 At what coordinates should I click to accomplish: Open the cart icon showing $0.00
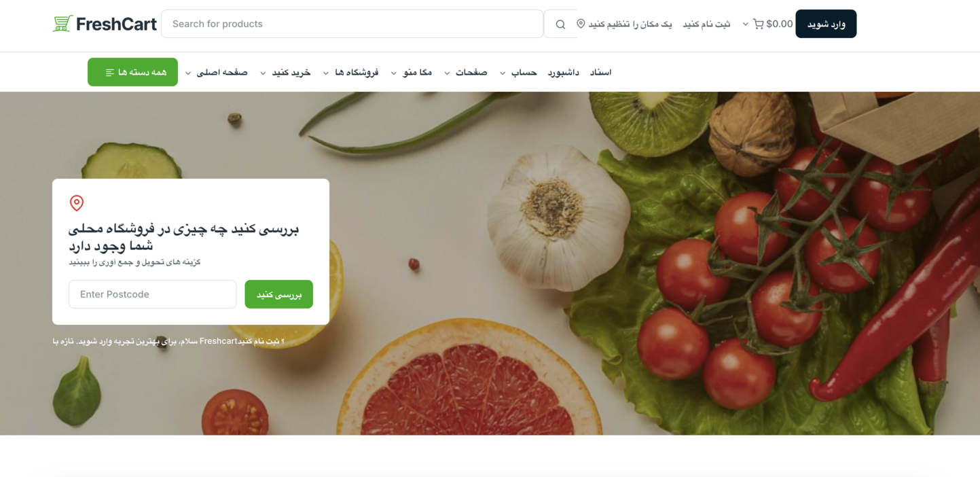759,24
